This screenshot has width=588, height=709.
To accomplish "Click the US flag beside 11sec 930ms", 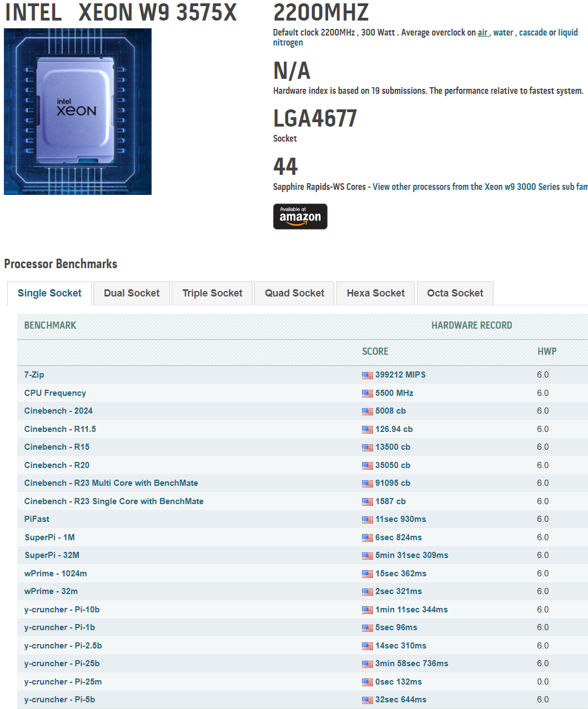I will [x=368, y=520].
